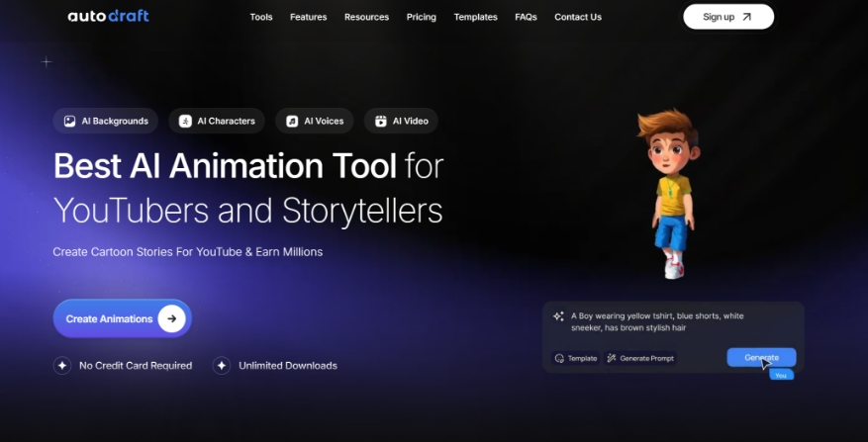The image size is (868, 442).
Task: Open the FAQs nav link
Action: pos(526,17)
